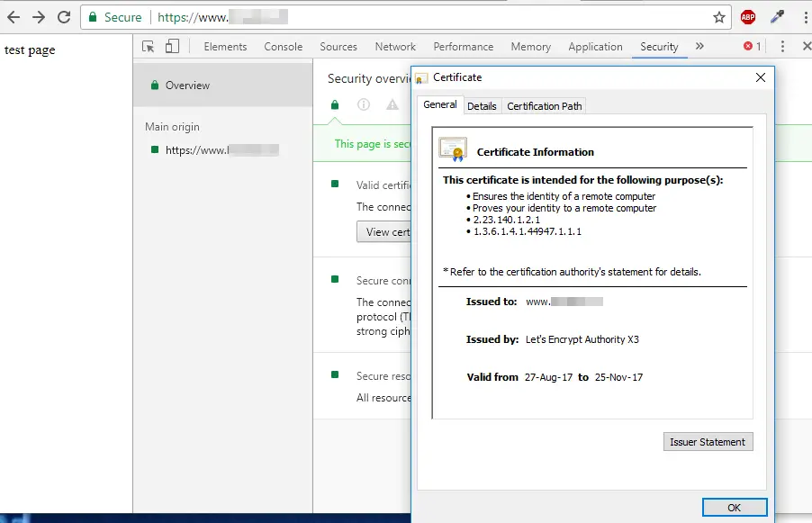Click the green padlock in Security overview
The height and width of the screenshot is (523, 812).
(x=335, y=105)
